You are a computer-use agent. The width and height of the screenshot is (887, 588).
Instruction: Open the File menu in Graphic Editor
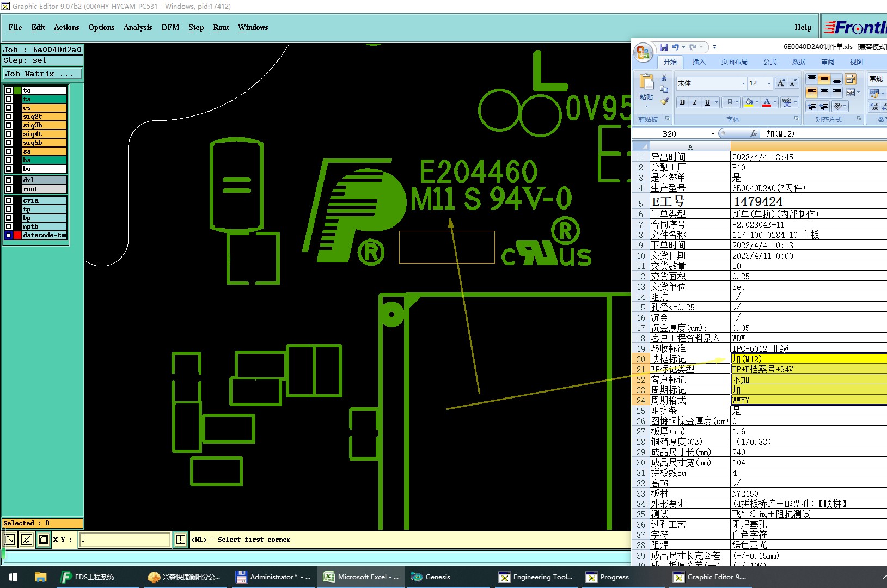[15, 27]
